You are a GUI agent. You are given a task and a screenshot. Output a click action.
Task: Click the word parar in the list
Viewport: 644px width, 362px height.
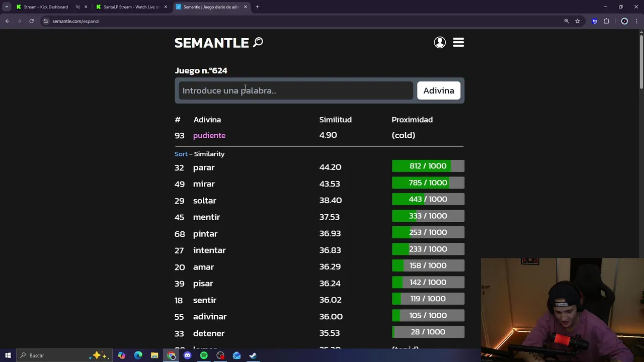(204, 167)
